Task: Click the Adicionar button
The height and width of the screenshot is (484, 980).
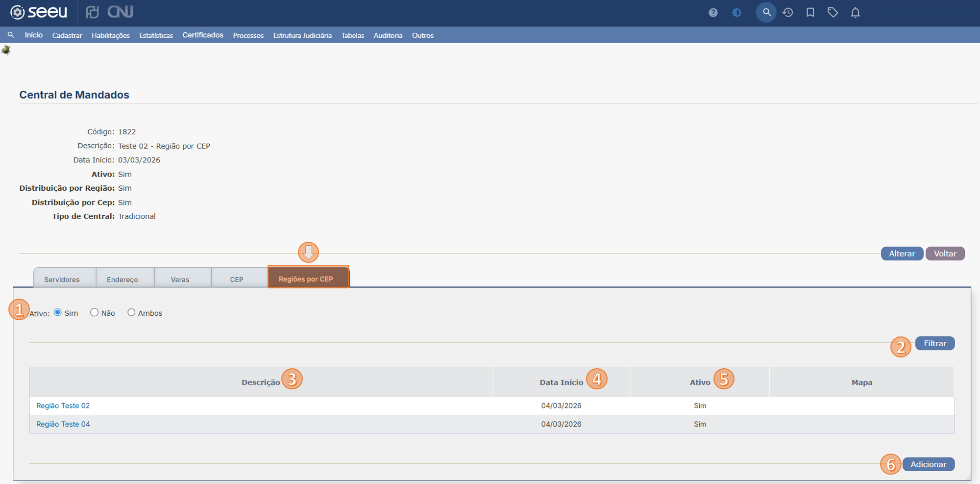Action: pos(929,464)
